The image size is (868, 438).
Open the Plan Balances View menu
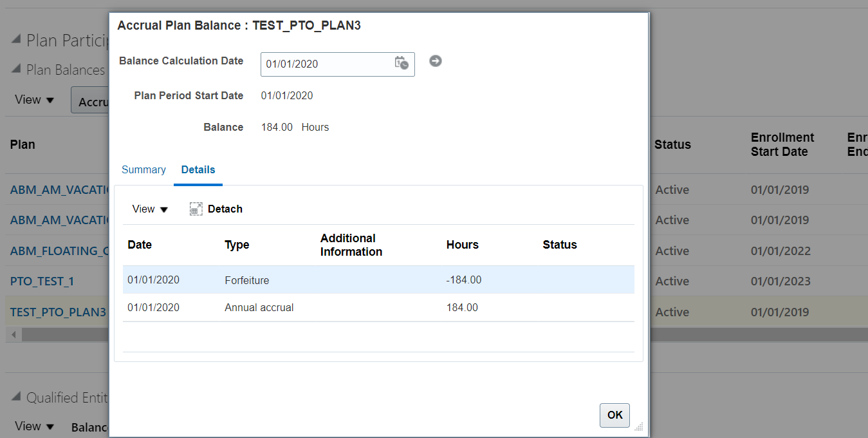pyautogui.click(x=35, y=100)
